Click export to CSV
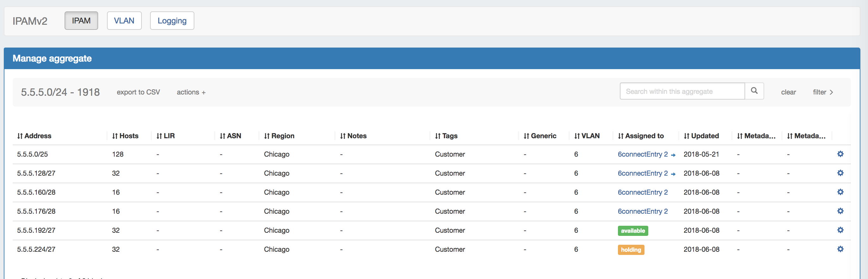The image size is (868, 279). point(138,92)
